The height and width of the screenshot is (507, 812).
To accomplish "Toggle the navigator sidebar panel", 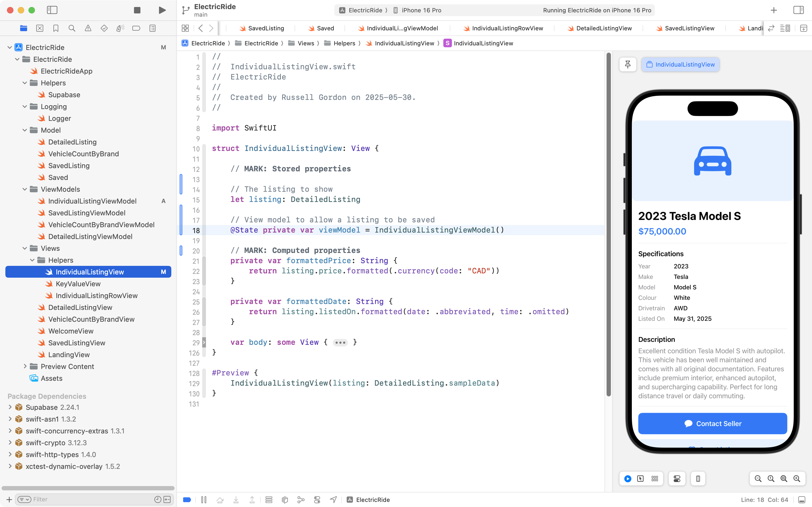I will (x=52, y=10).
